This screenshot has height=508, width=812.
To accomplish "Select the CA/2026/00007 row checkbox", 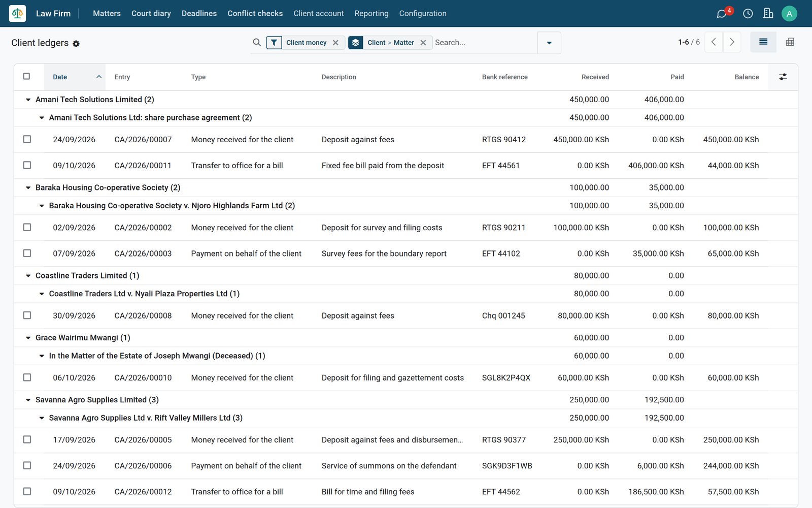I will (27, 139).
